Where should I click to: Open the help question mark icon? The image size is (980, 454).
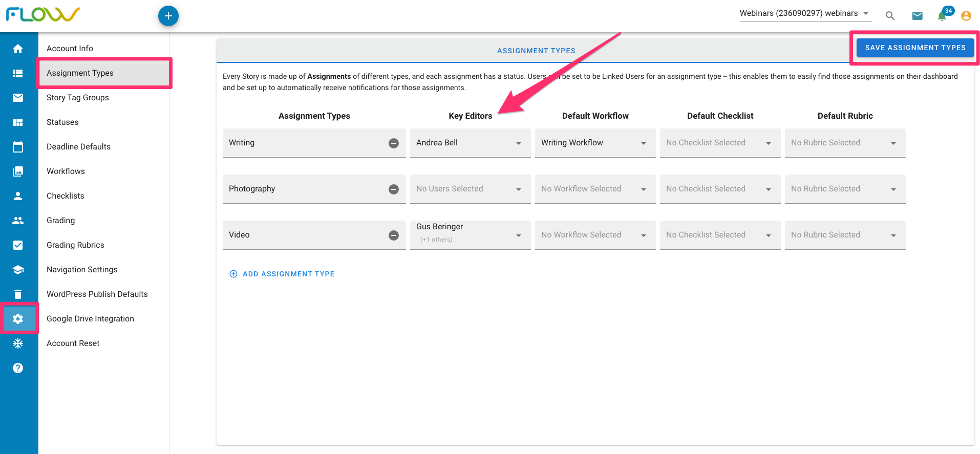click(18, 368)
